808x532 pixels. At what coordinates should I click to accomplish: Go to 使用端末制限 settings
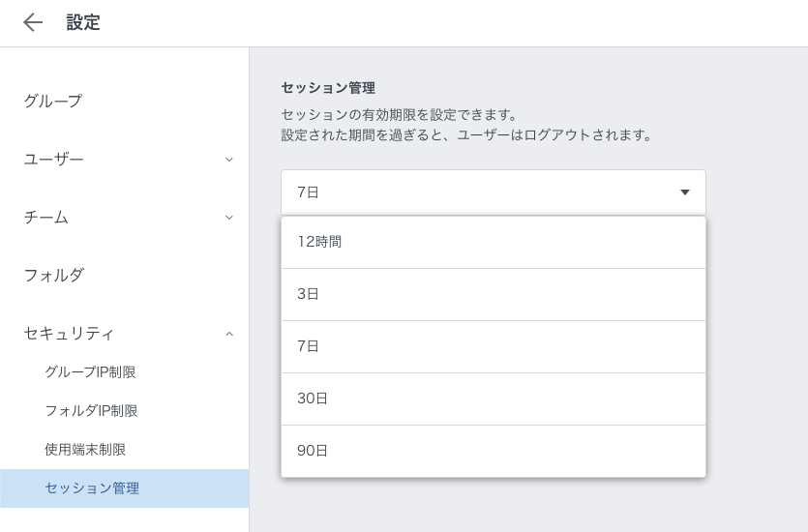(x=85, y=450)
